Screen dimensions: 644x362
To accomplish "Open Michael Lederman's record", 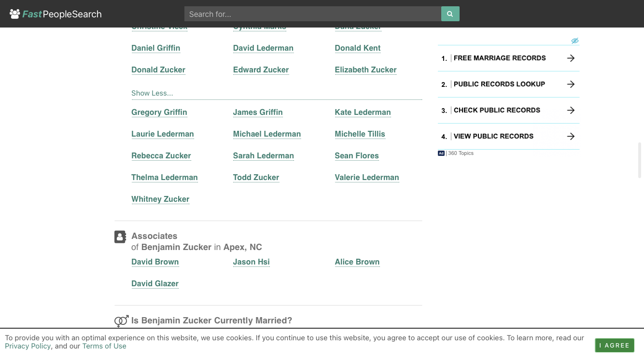I will coord(267,134).
